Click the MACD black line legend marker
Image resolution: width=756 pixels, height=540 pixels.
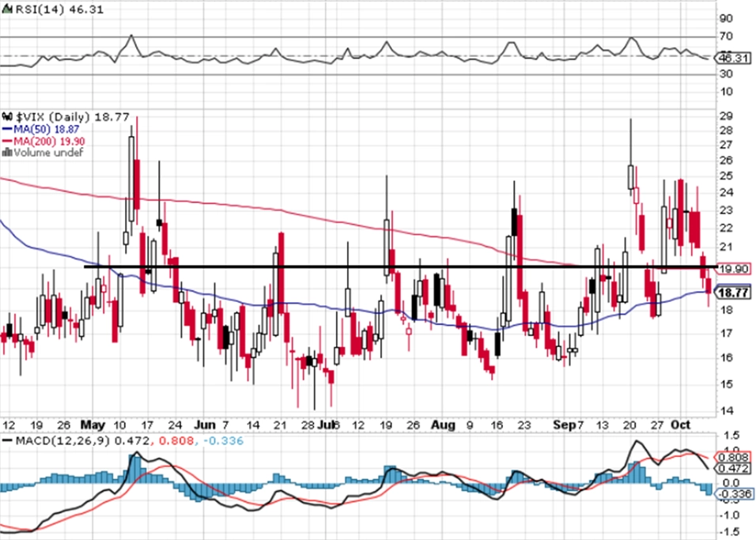click(x=7, y=440)
